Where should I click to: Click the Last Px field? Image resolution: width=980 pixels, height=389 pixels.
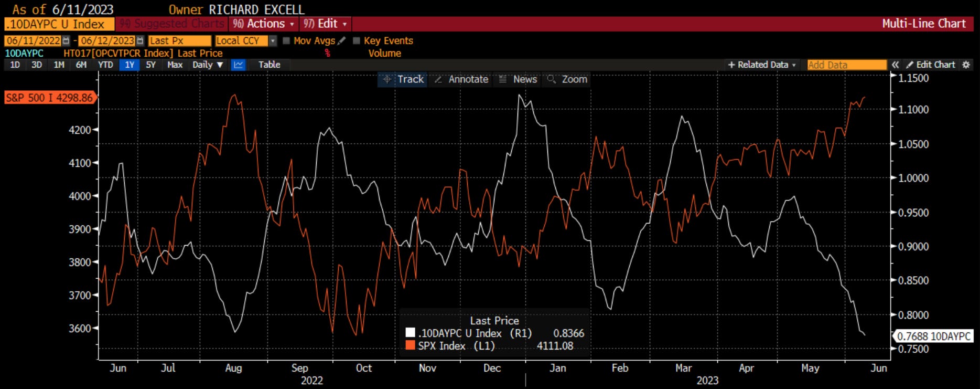[x=179, y=40]
